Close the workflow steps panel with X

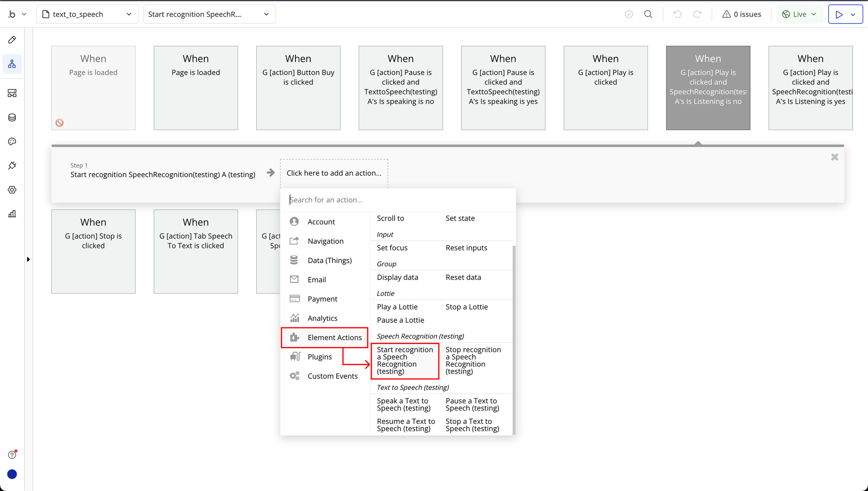click(x=835, y=157)
